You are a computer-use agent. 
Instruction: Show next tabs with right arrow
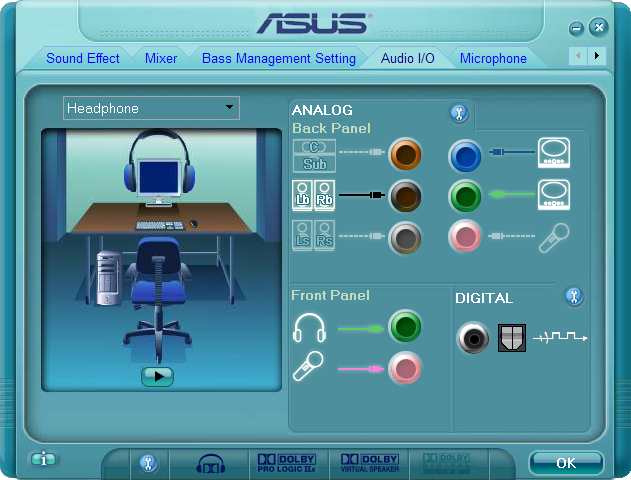[597, 56]
